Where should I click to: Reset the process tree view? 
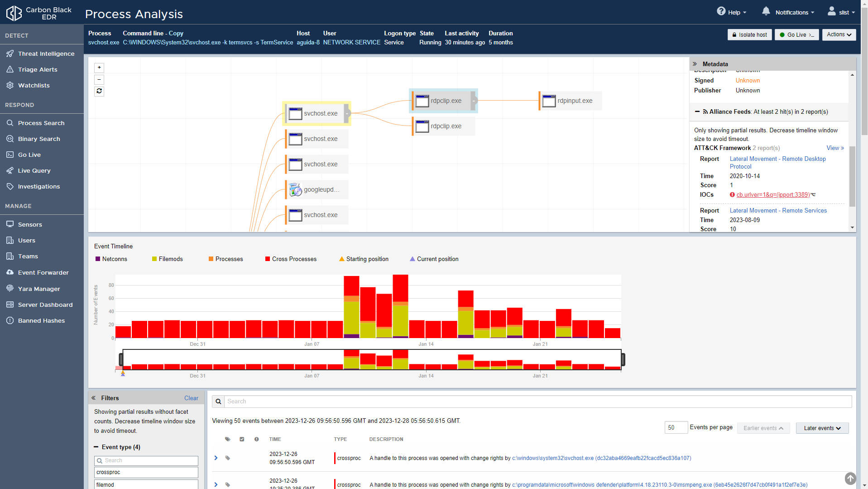(x=99, y=91)
